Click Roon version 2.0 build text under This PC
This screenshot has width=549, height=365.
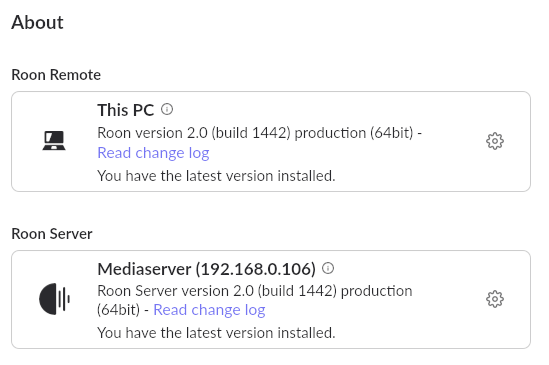tap(194, 133)
